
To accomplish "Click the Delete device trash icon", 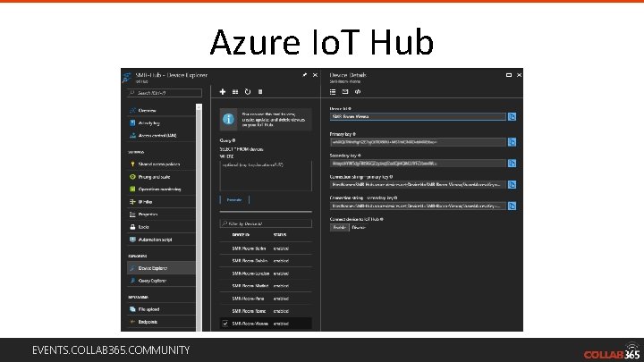I will coord(260,92).
